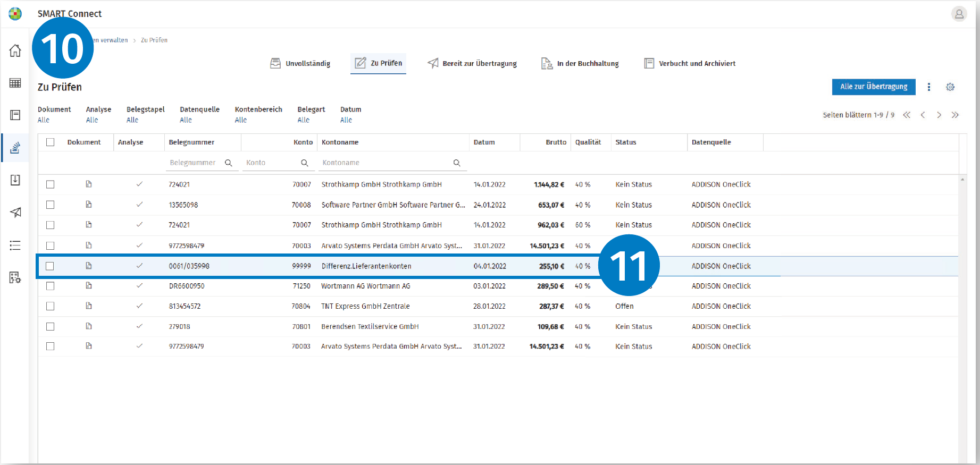Click Belegnummer DR6600950 cell
980x465 pixels.
point(187,286)
